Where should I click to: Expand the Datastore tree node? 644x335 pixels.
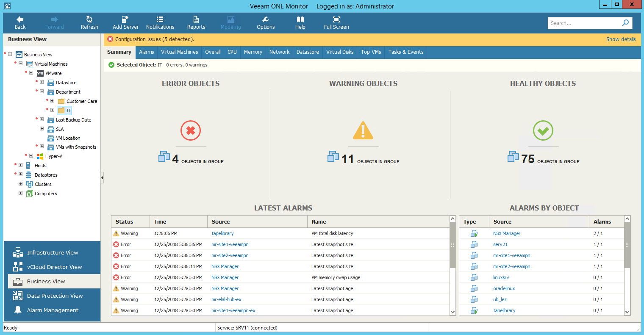[x=42, y=82]
